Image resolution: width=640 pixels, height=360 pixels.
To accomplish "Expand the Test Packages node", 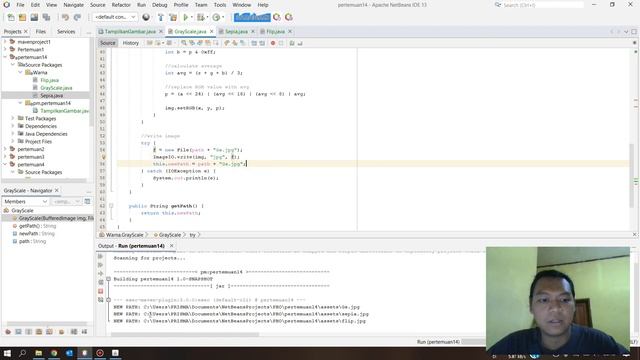I will click(13, 118).
